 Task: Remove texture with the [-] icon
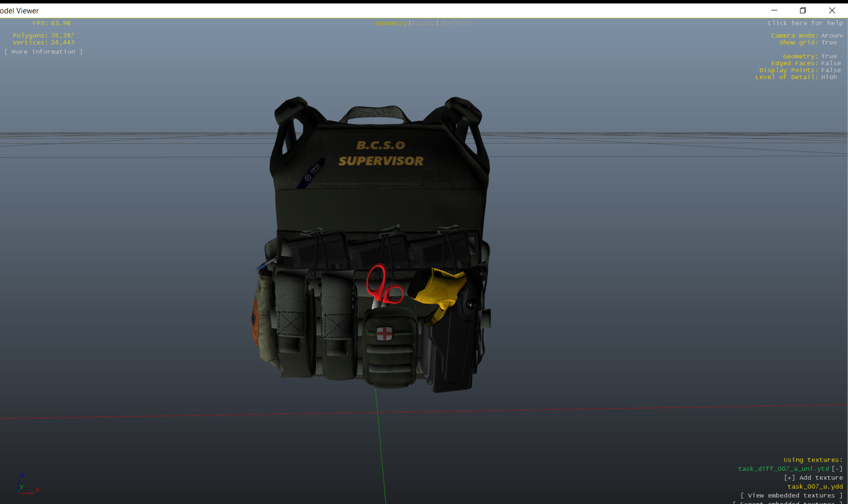tap(837, 469)
